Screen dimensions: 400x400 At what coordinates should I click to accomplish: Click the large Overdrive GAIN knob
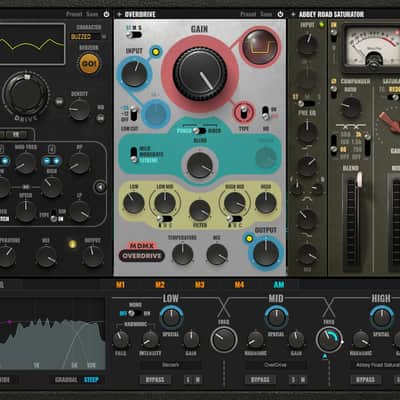click(200, 74)
